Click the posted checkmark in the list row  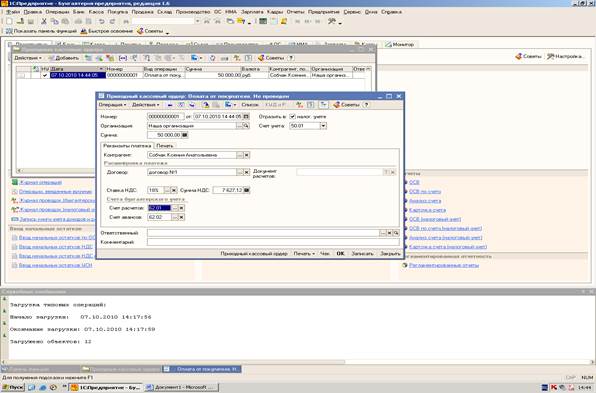tap(45, 75)
